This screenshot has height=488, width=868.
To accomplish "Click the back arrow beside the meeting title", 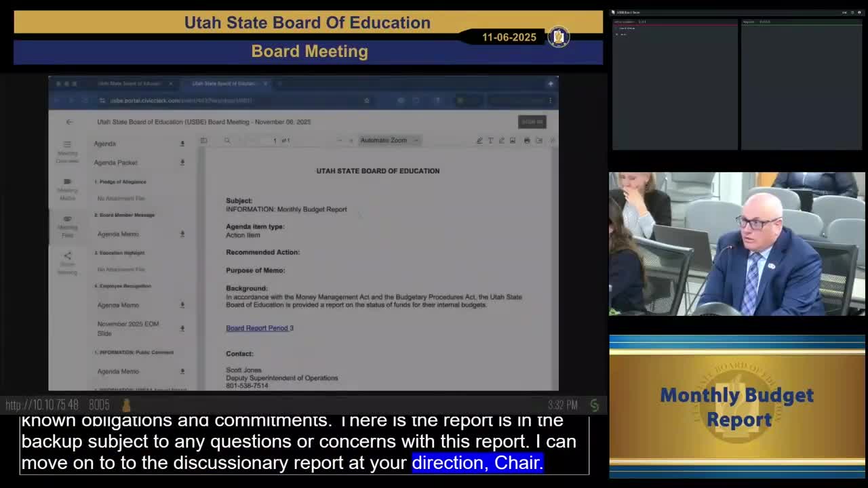I will pyautogui.click(x=69, y=122).
